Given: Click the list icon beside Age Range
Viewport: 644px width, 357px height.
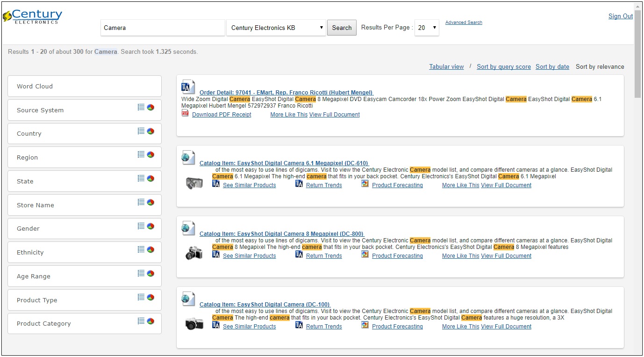Looking at the screenshot, I should (141, 273).
